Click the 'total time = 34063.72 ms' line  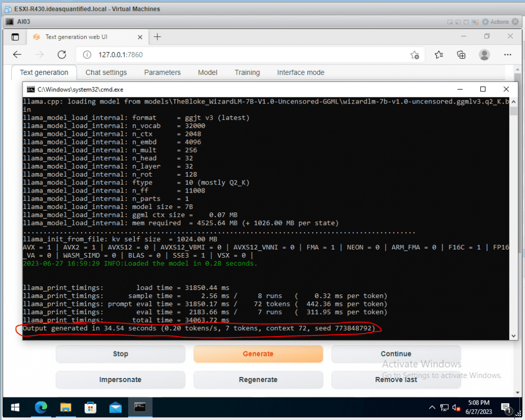point(126,320)
